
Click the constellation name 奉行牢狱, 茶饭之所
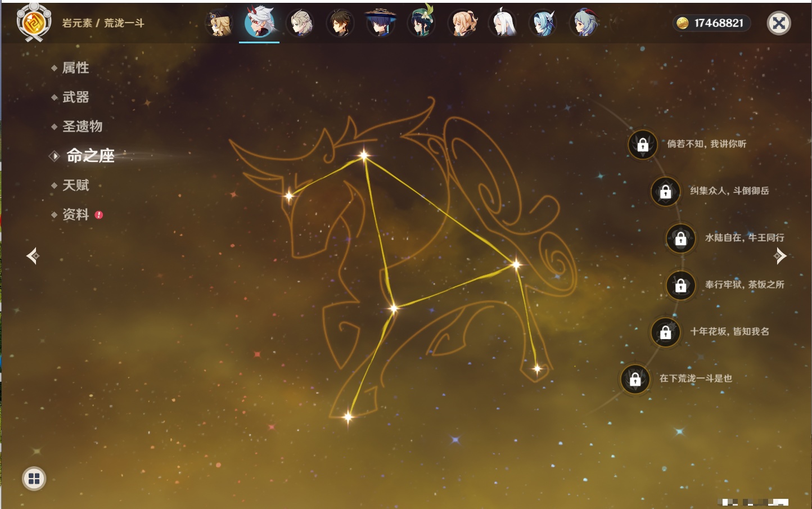coord(745,285)
